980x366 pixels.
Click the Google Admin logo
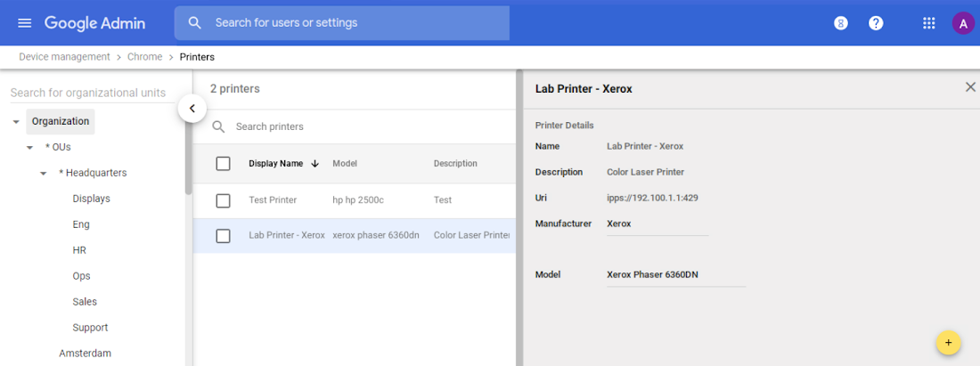point(94,23)
